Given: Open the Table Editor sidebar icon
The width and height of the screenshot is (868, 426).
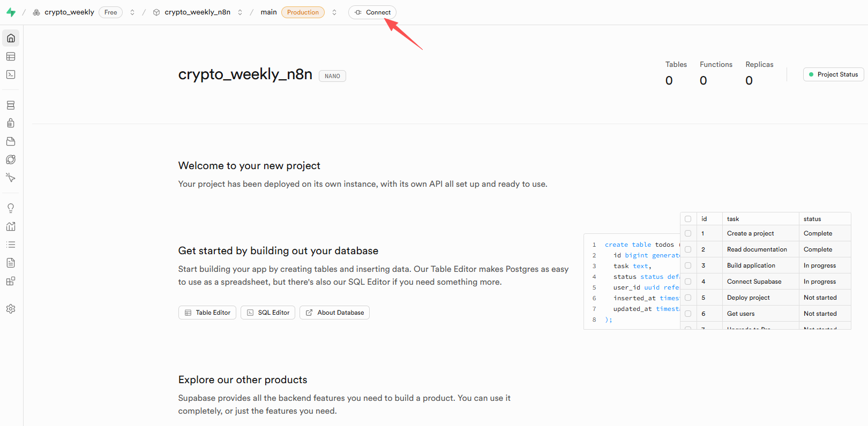Looking at the screenshot, I should click(x=11, y=57).
